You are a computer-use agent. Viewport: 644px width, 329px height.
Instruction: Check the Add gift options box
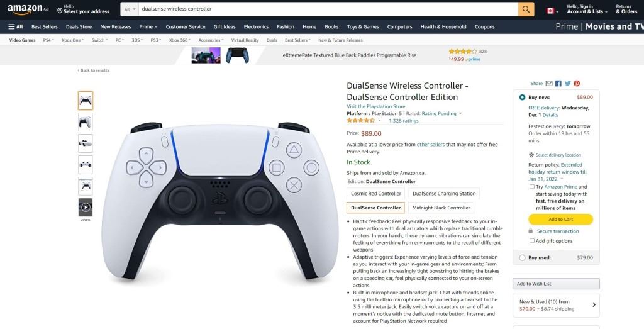(532, 241)
